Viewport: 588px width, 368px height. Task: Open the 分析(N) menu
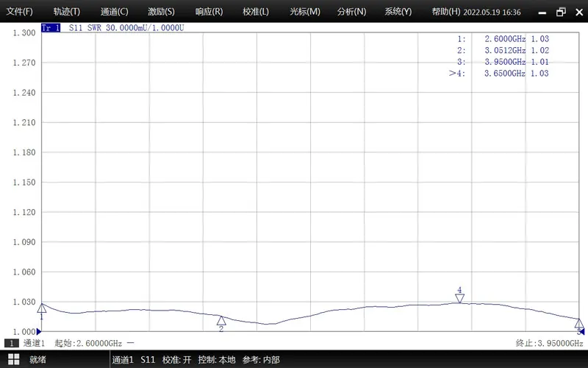point(351,12)
